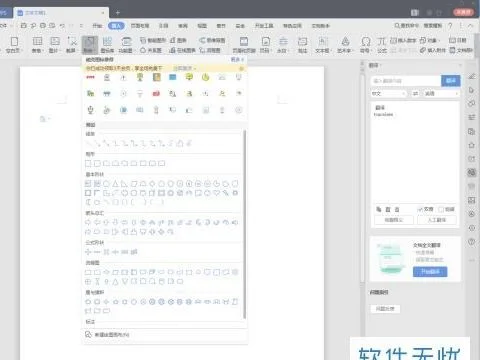Image resolution: width=480 pixels, height=360 pixels.
Task: Click the highlighted translate icon in right sidebar
Action: 471,172
